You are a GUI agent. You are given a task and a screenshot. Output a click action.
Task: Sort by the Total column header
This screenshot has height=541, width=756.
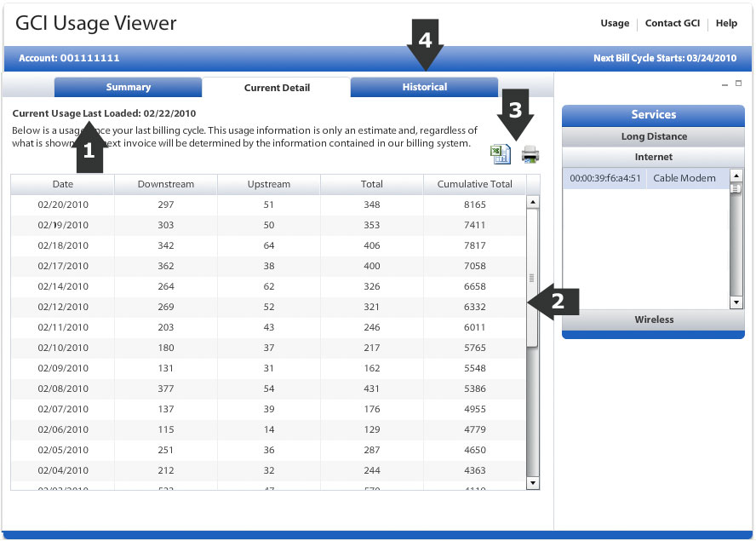point(372,184)
